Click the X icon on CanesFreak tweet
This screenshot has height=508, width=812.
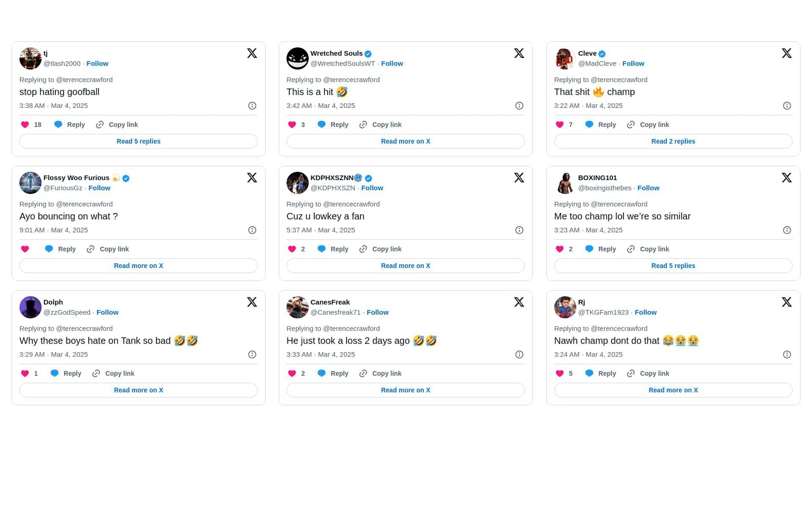tap(519, 301)
